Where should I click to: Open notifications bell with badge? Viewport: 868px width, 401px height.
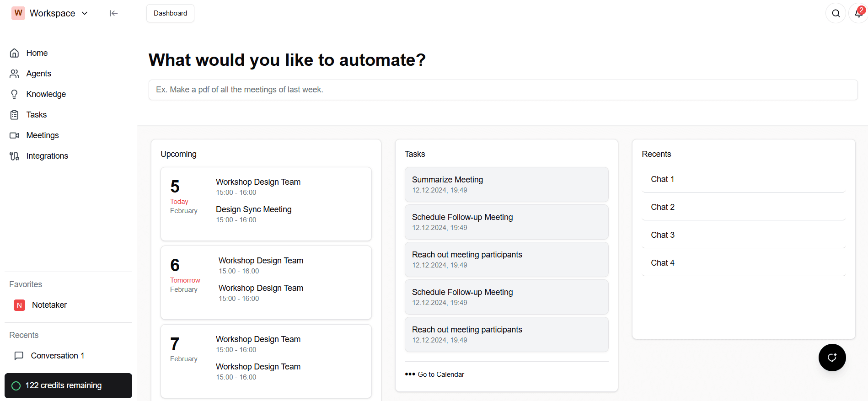(x=858, y=13)
